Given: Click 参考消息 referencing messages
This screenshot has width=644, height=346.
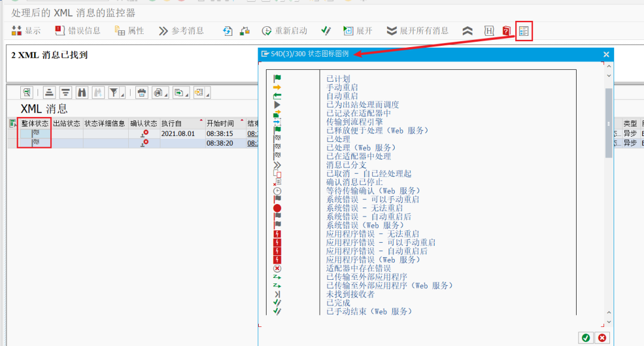Looking at the screenshot, I should (181, 31).
